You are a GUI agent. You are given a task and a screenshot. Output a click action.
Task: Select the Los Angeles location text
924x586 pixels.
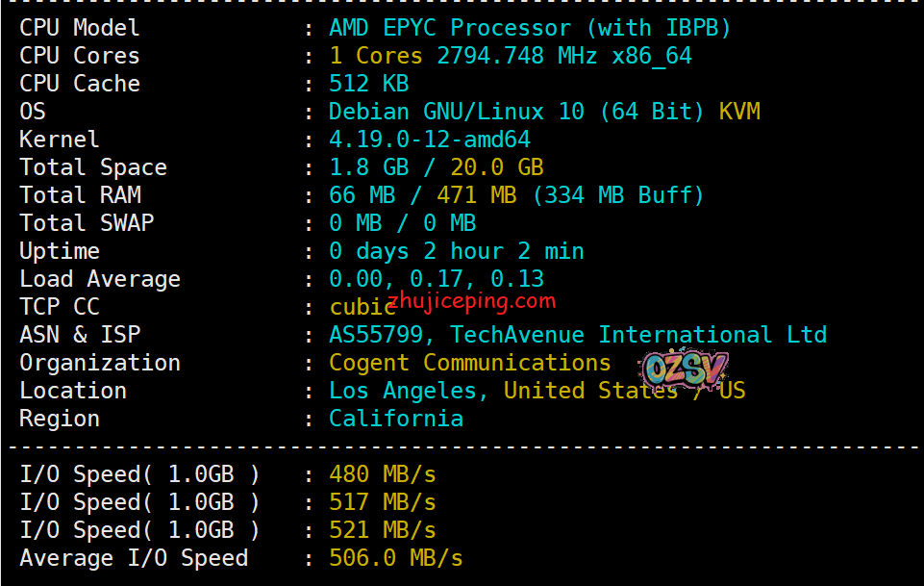tap(402, 391)
